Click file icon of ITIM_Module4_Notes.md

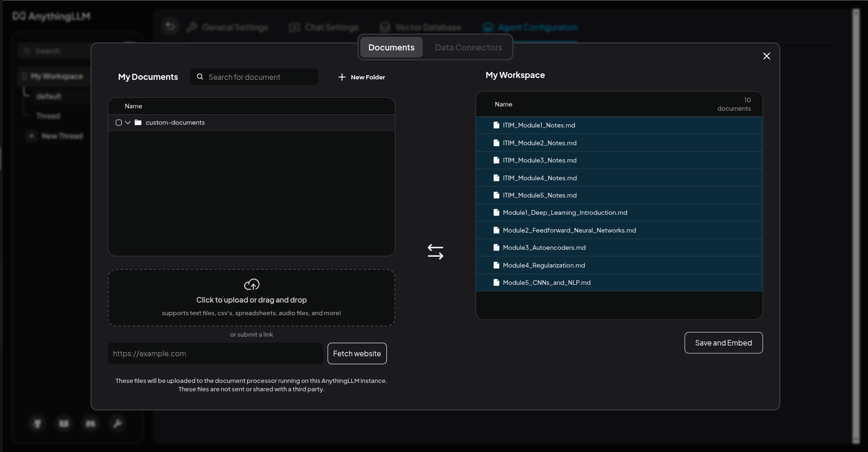pyautogui.click(x=497, y=178)
